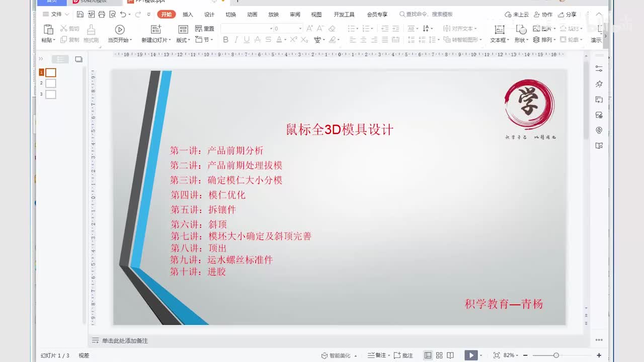Open the font name combo box

tap(247, 29)
